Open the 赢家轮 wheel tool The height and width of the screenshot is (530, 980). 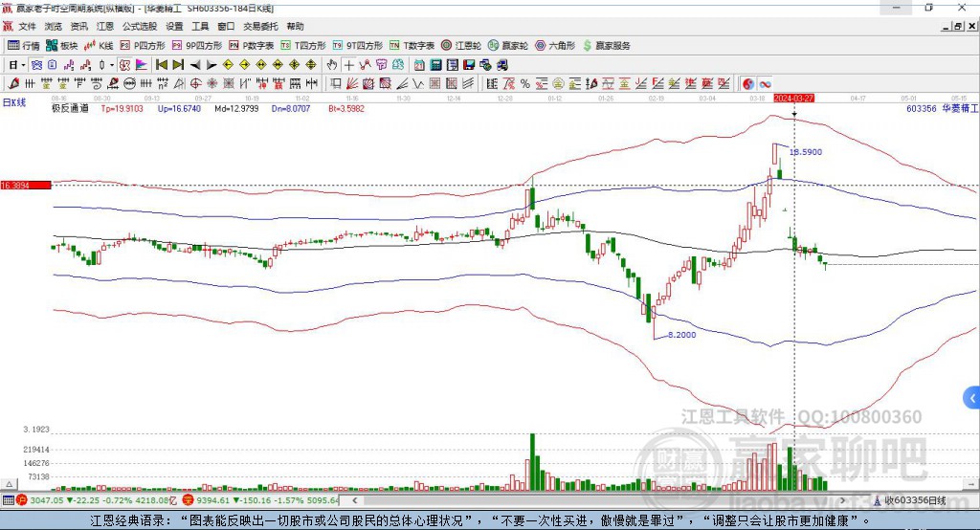507,46
